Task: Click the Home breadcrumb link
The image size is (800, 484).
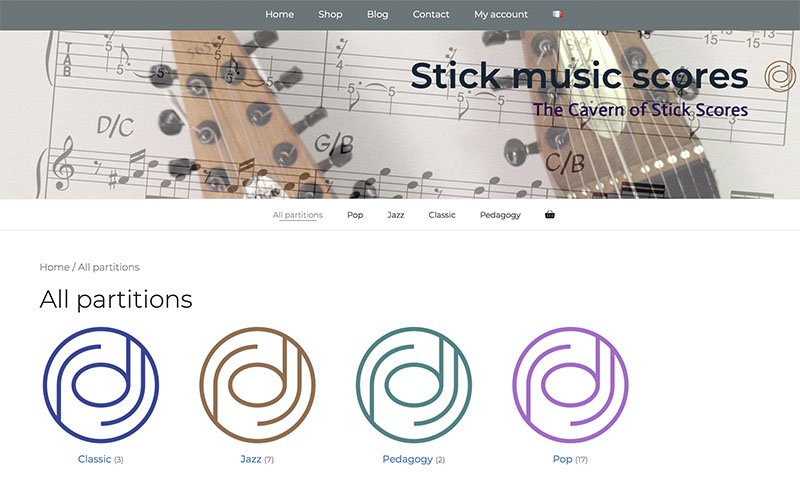Action: coord(55,267)
